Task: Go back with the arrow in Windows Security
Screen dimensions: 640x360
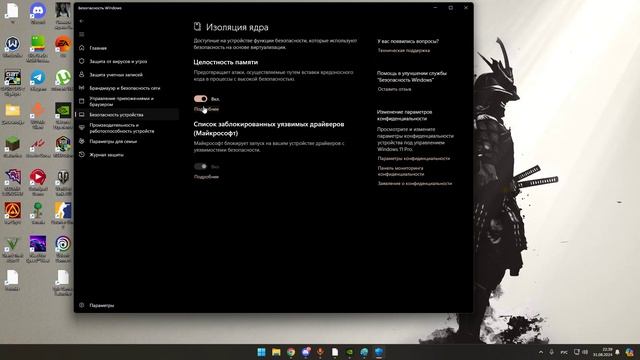Action: click(x=82, y=21)
